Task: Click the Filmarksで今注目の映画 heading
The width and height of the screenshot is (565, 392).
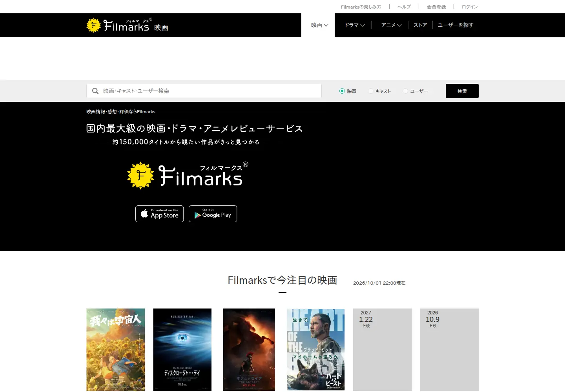Action: (282, 280)
